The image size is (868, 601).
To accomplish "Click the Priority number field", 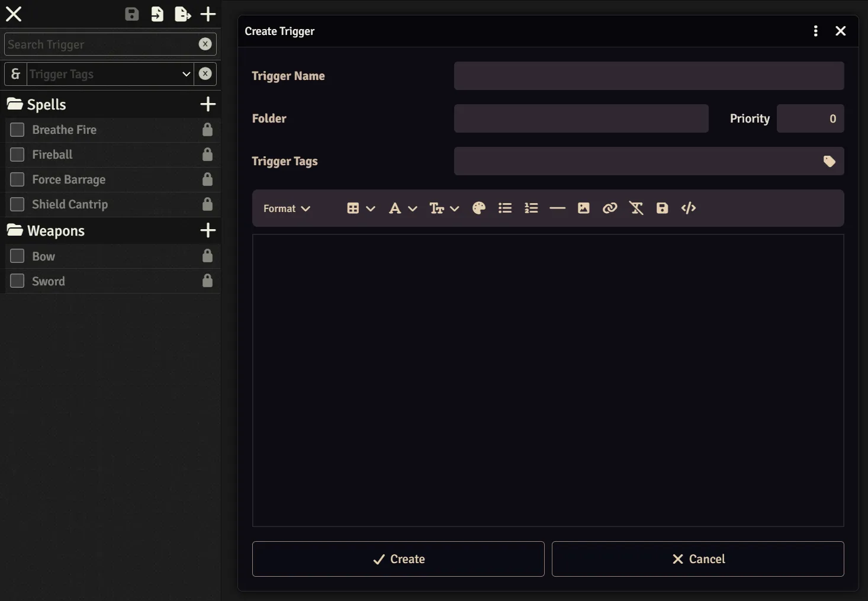I will pos(811,118).
